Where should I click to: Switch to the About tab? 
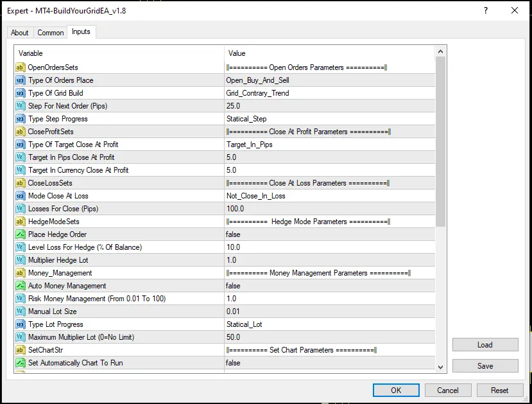[20, 33]
